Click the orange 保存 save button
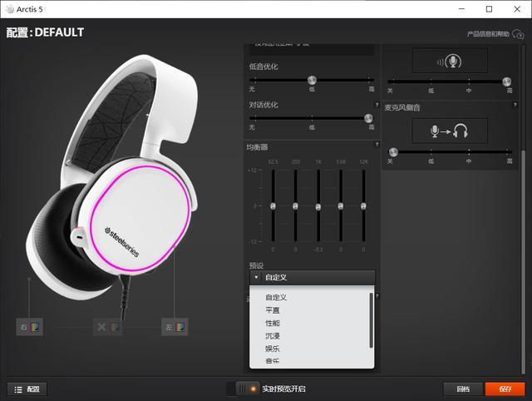532x401 pixels. [x=505, y=389]
